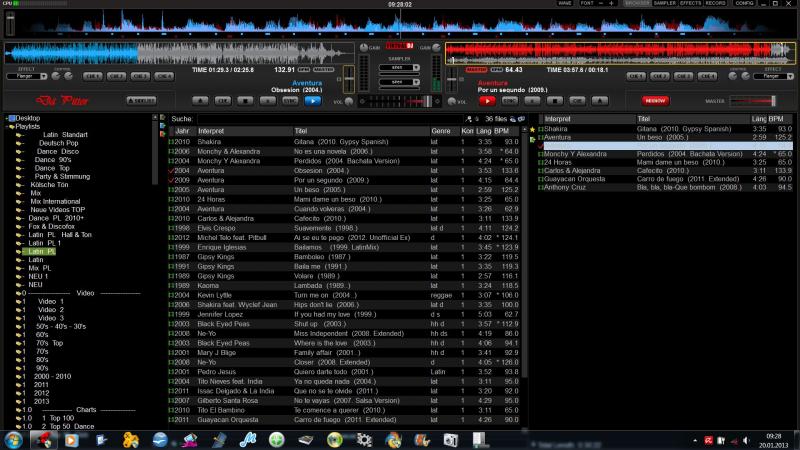The image size is (800, 450).
Task: Adjust the right deck gain knob
Action: [x=437, y=47]
